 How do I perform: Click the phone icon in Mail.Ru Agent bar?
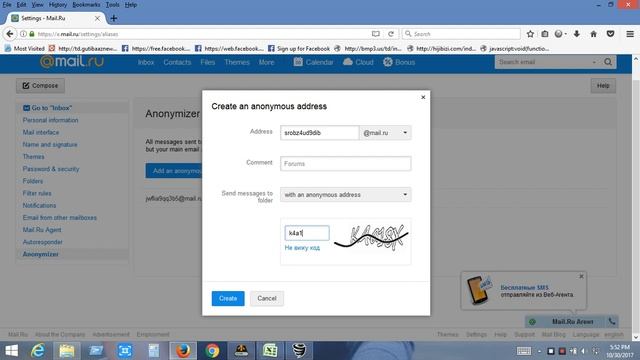(612, 322)
